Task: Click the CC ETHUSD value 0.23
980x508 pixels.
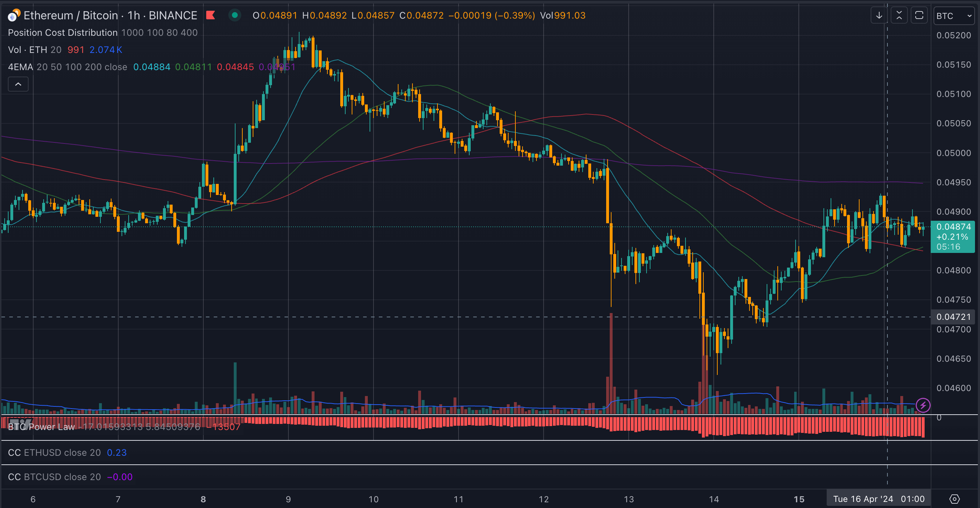Action: click(117, 453)
